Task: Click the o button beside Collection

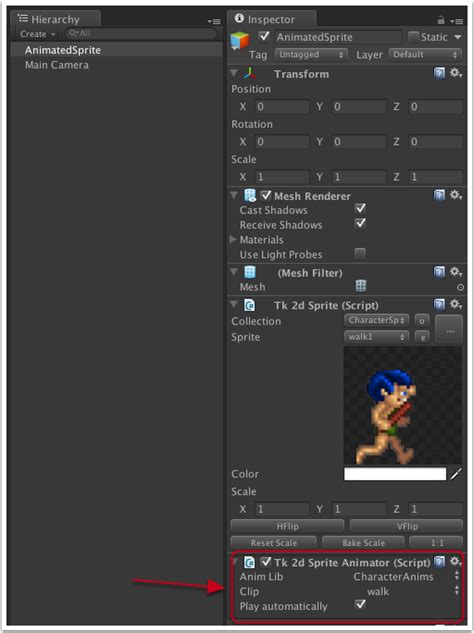Action: click(x=422, y=321)
